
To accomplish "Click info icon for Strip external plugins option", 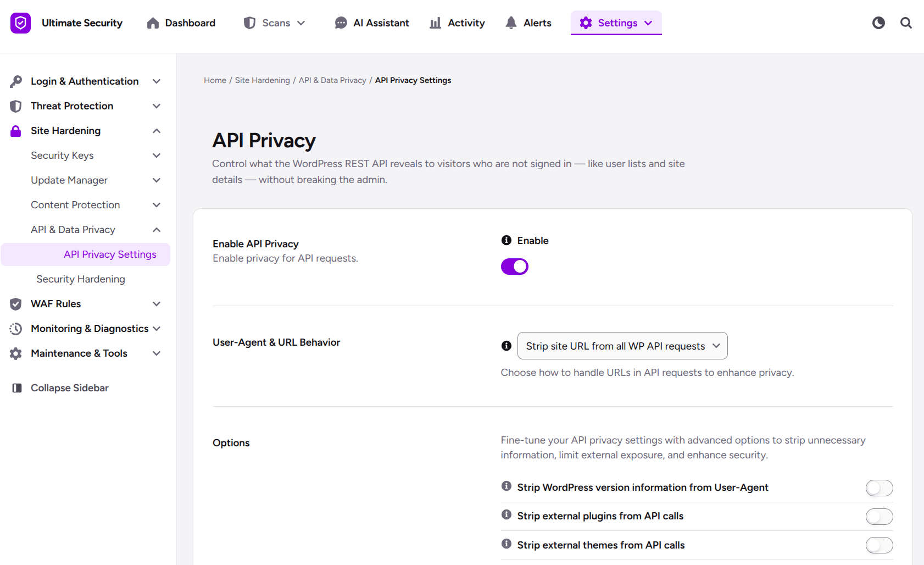I will 506,514.
